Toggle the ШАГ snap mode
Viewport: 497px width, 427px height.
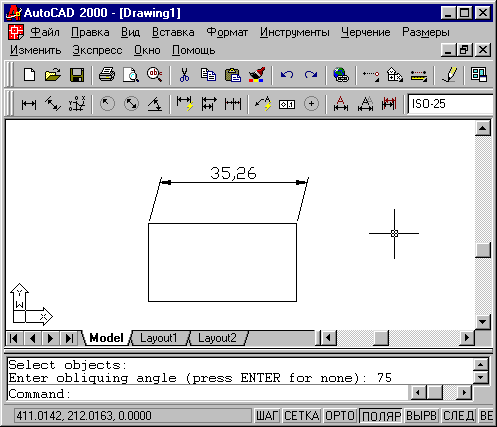click(x=267, y=416)
